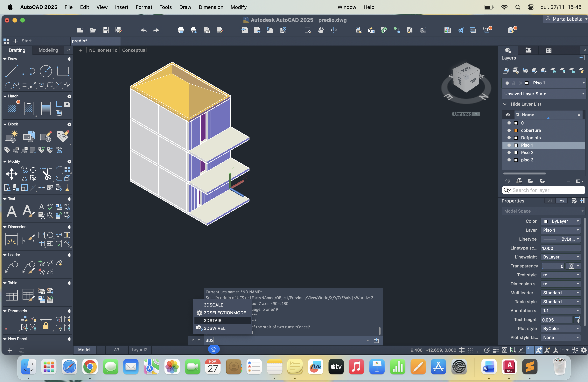This screenshot has width=588, height=382.
Task: Select the Circle drawing tool
Action: (46, 71)
